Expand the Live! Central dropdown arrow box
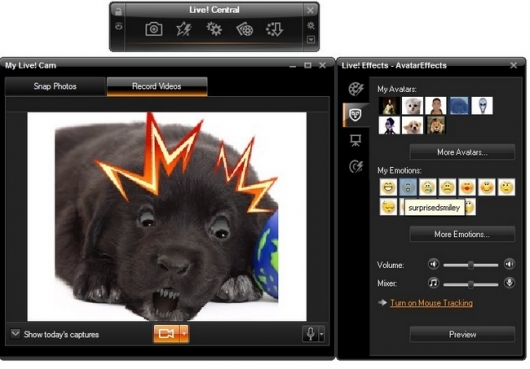Viewport: 530px width, 369px height. pyautogui.click(x=311, y=40)
